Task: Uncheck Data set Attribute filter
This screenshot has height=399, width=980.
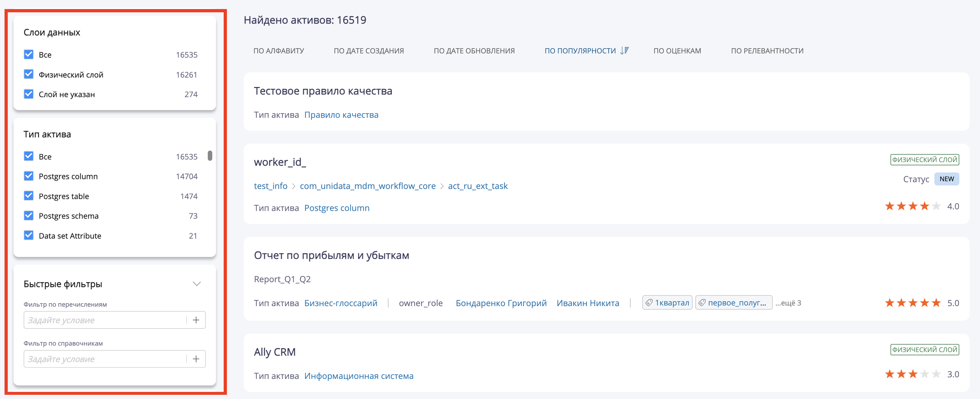Action: (x=28, y=235)
